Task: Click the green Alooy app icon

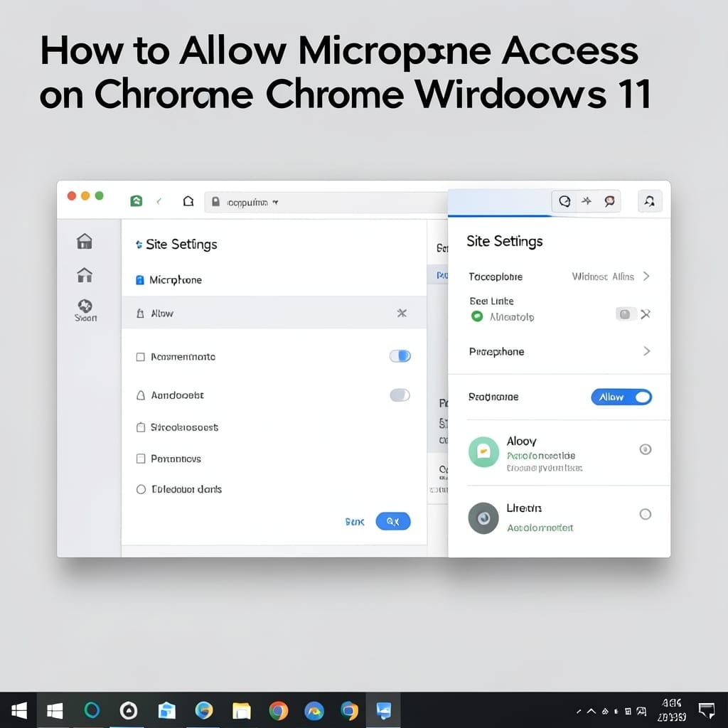Action: point(483,451)
